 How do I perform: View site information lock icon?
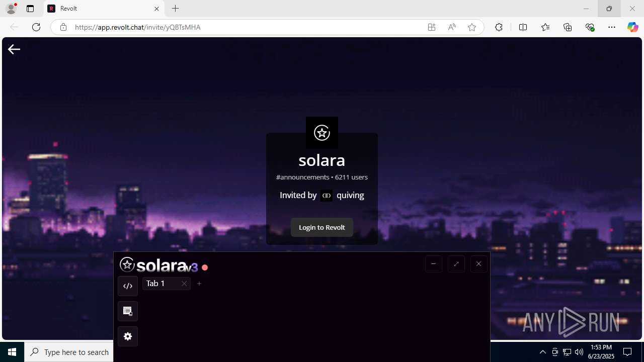click(63, 27)
